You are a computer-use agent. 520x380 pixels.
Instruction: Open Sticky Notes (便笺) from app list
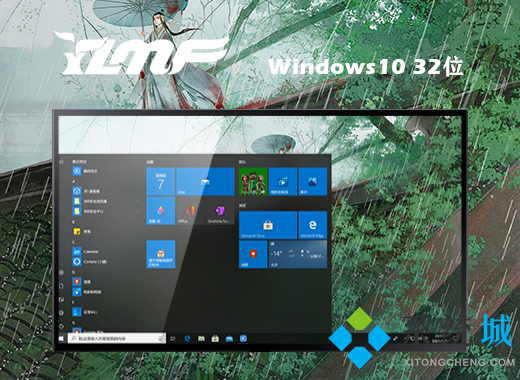[82, 231]
